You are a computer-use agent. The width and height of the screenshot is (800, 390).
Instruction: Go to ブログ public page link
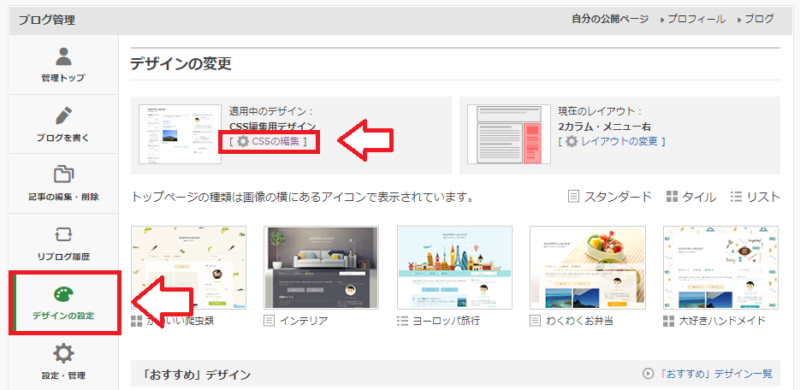click(x=759, y=19)
